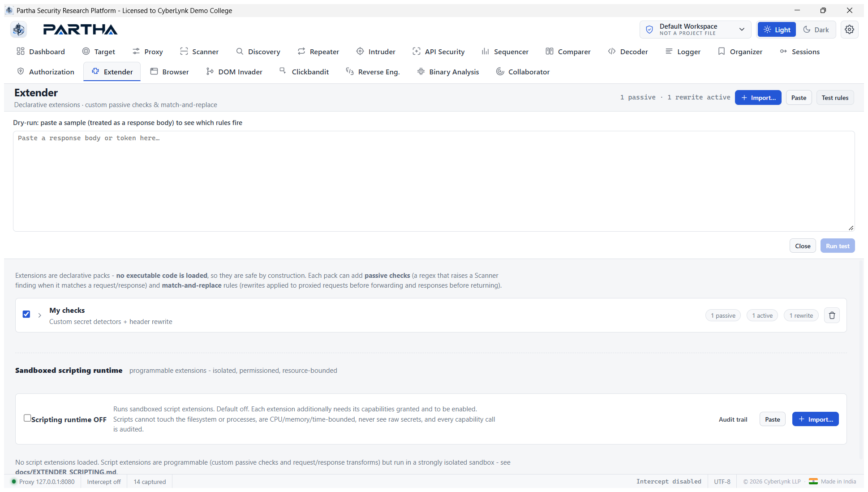Switch to the Intruder tab
Image resolution: width=868 pixels, height=492 pixels.
tap(376, 52)
